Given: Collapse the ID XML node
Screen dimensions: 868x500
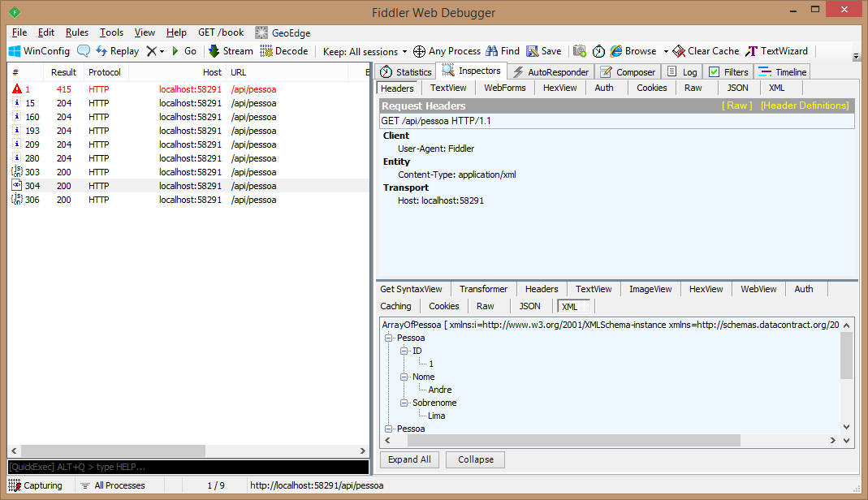Looking at the screenshot, I should (404, 351).
